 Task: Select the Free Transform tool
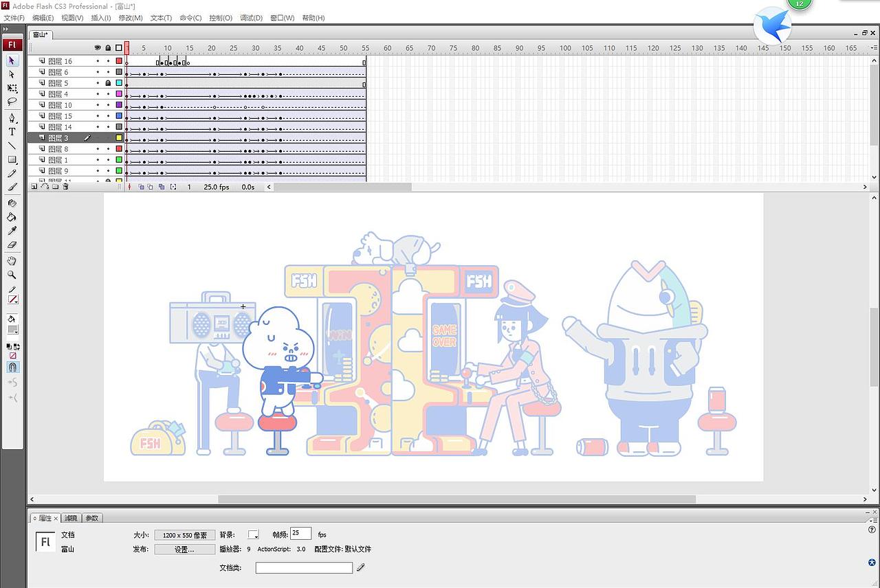[x=12, y=88]
